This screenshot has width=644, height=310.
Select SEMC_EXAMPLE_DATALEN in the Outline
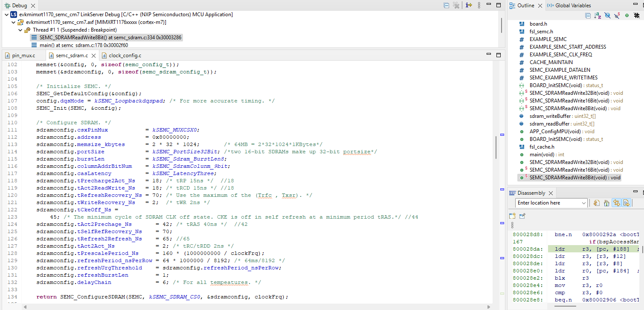[560, 70]
